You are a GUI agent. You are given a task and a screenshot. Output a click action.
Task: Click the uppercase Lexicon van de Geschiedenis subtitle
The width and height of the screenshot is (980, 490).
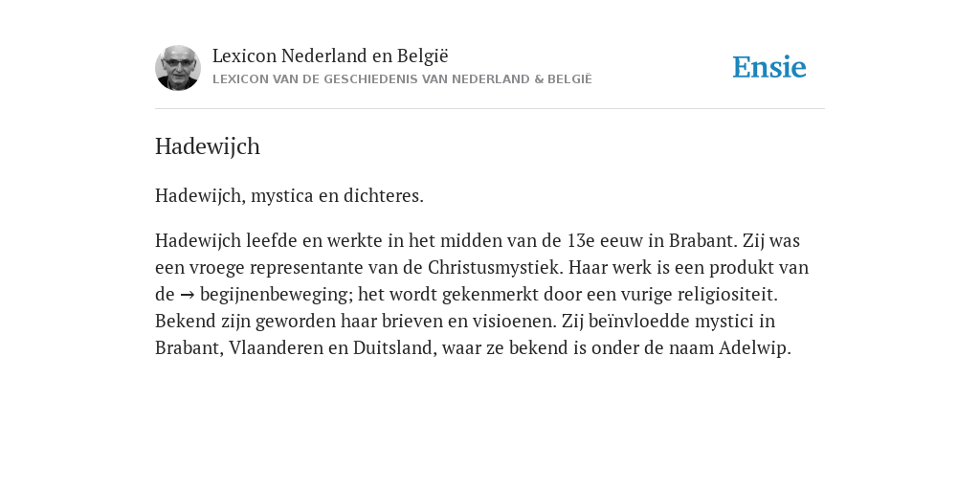(402, 79)
